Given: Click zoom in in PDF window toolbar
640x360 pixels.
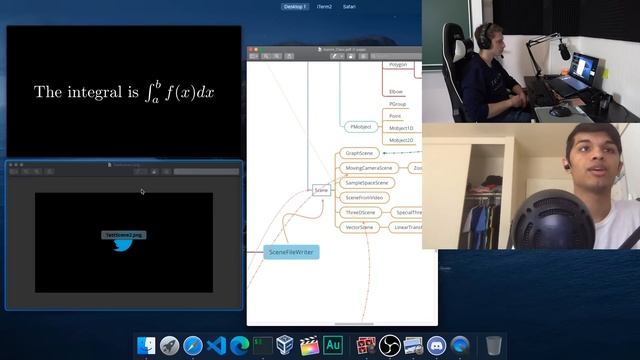Looking at the screenshot, I should [x=276, y=56].
